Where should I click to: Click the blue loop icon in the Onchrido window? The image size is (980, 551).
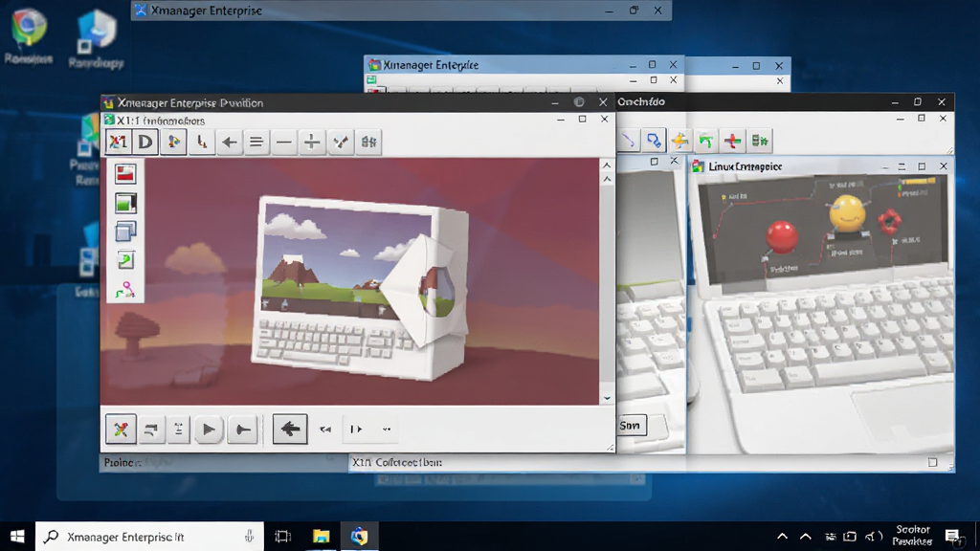coord(653,141)
